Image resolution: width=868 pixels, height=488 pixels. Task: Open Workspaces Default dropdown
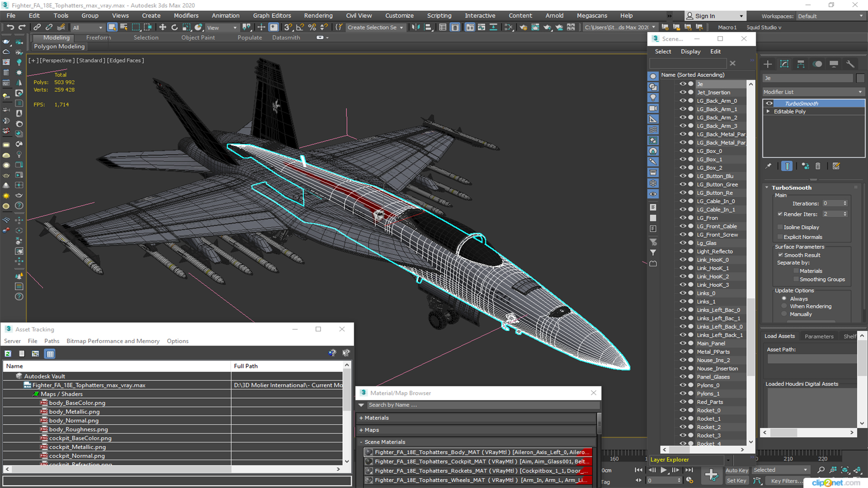pos(830,16)
